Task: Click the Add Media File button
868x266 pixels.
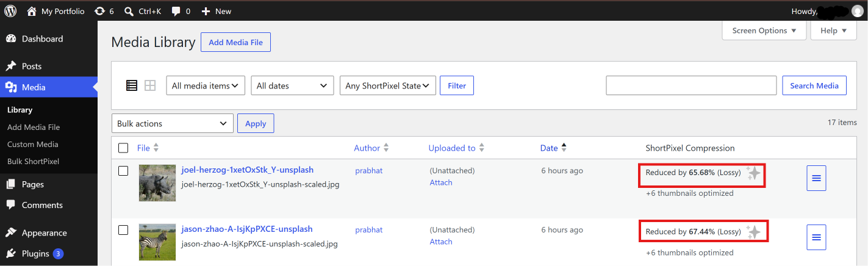Action: point(235,43)
